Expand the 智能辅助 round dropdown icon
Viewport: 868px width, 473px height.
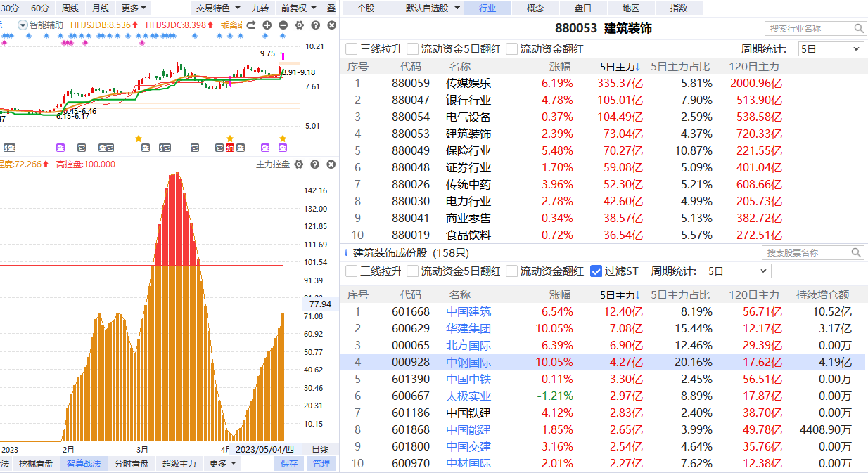pos(23,25)
